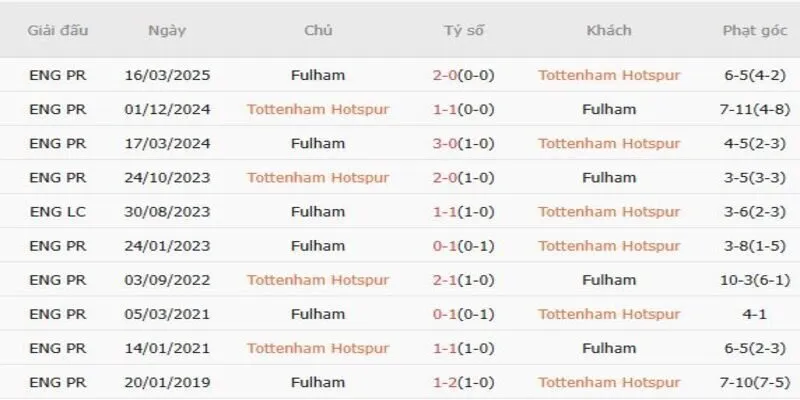Sort by the "Ngày" column header
This screenshot has height=400, width=800.
pos(166,30)
